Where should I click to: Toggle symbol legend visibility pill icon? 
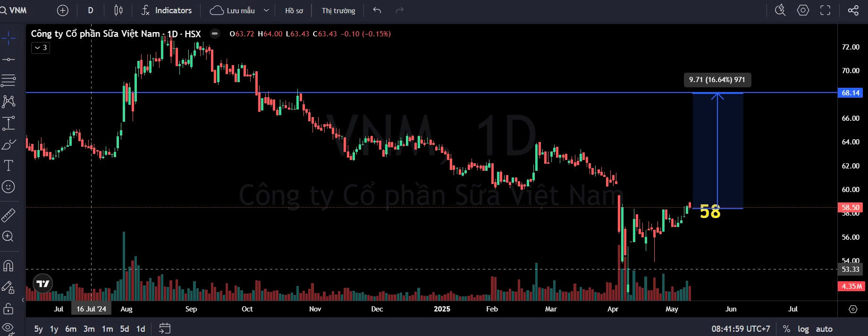tap(215, 34)
